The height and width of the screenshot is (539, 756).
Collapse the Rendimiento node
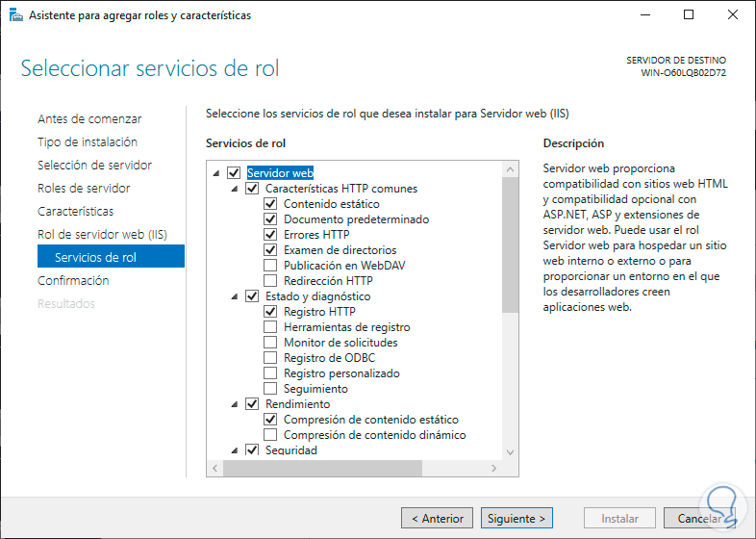click(x=235, y=404)
